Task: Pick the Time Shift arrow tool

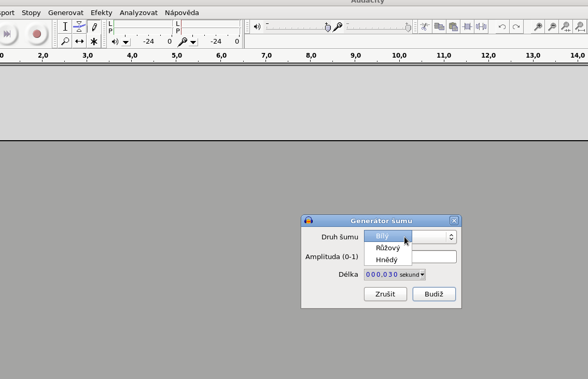Action: point(79,42)
